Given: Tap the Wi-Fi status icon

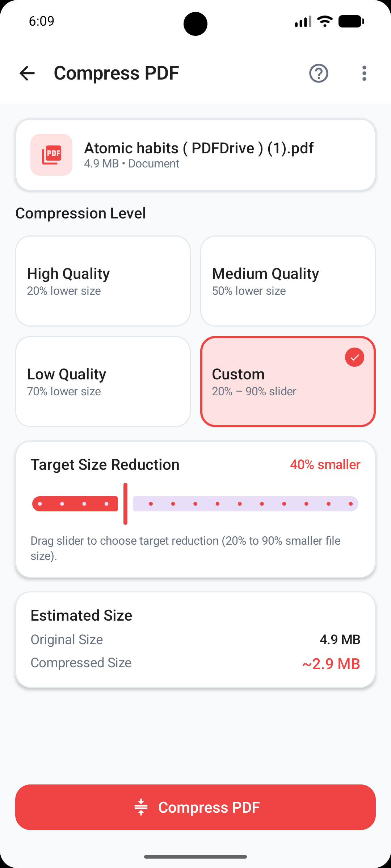Looking at the screenshot, I should click(325, 21).
